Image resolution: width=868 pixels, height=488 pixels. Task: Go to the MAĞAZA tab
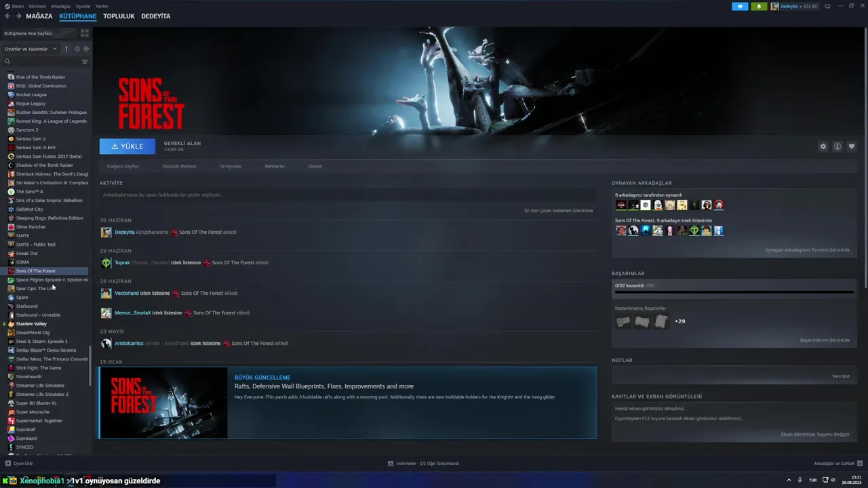(39, 16)
